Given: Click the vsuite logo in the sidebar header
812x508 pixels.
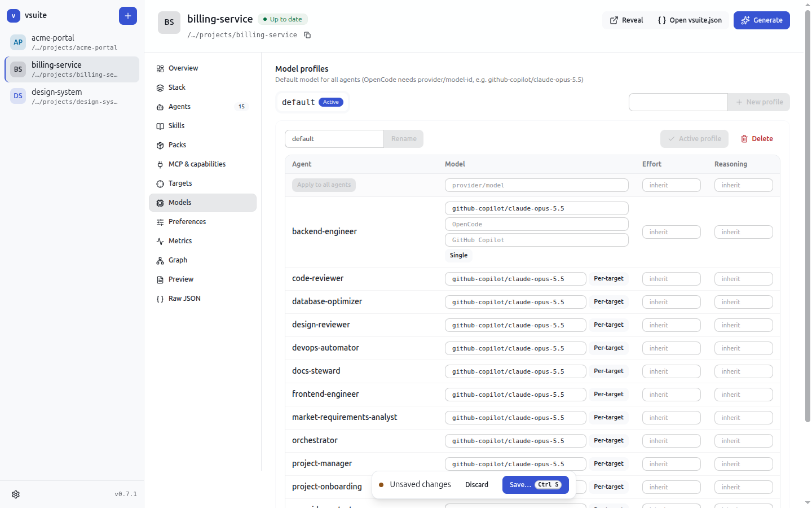Looking at the screenshot, I should (14, 16).
